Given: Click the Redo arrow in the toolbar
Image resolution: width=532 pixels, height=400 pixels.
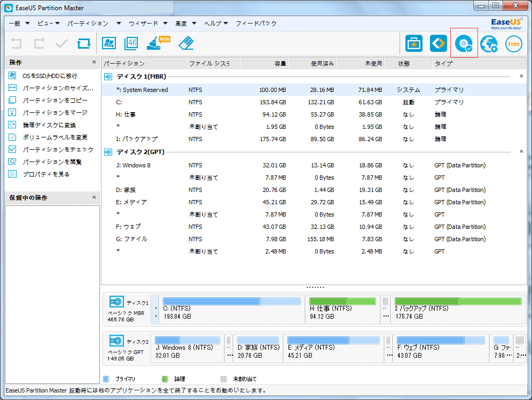Looking at the screenshot, I should click(x=39, y=43).
